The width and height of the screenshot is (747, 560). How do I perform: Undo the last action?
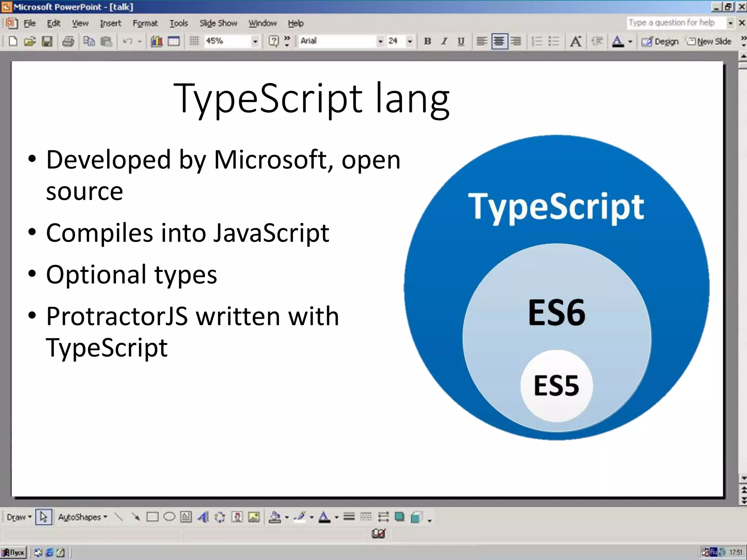tap(127, 41)
